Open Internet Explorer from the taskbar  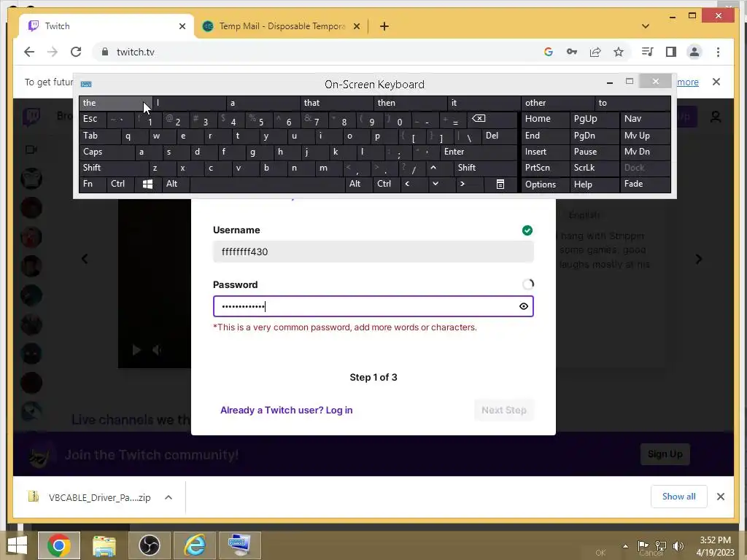click(x=195, y=545)
